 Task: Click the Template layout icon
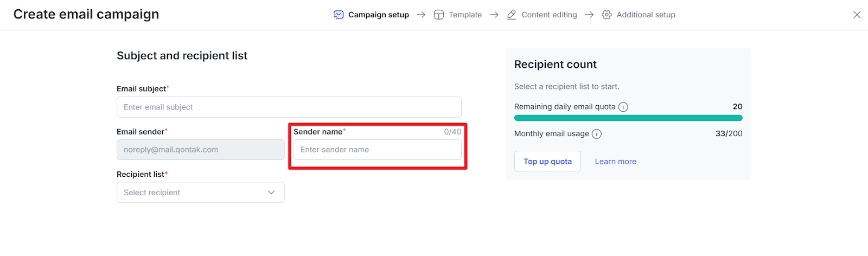[x=439, y=15]
